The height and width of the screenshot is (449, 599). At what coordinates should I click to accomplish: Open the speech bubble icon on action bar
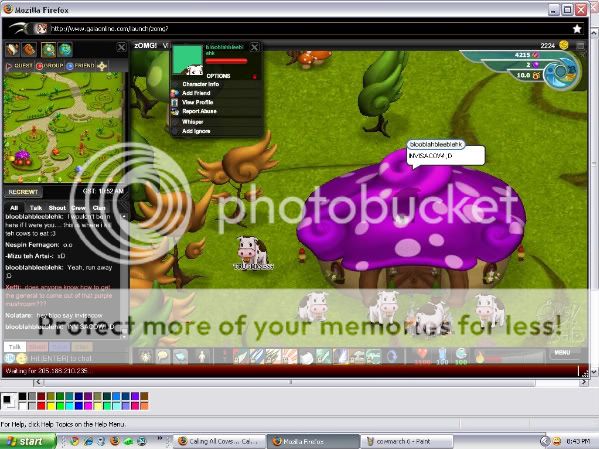coord(163,357)
